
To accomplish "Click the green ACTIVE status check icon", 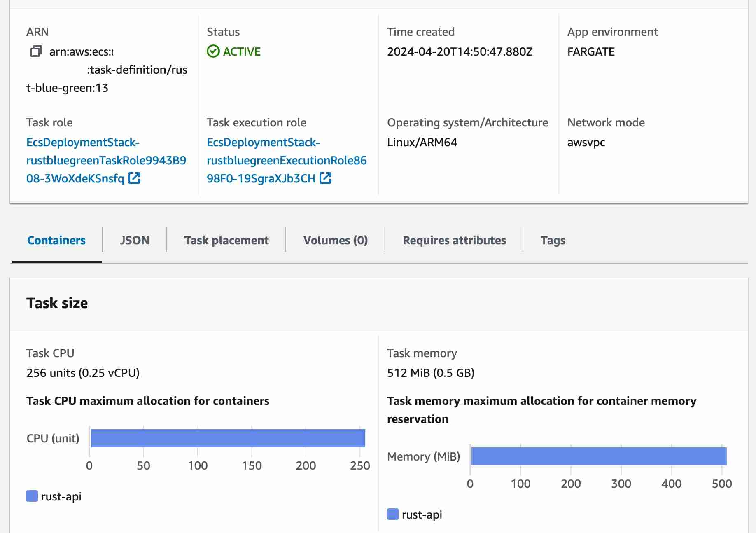I will tap(213, 51).
